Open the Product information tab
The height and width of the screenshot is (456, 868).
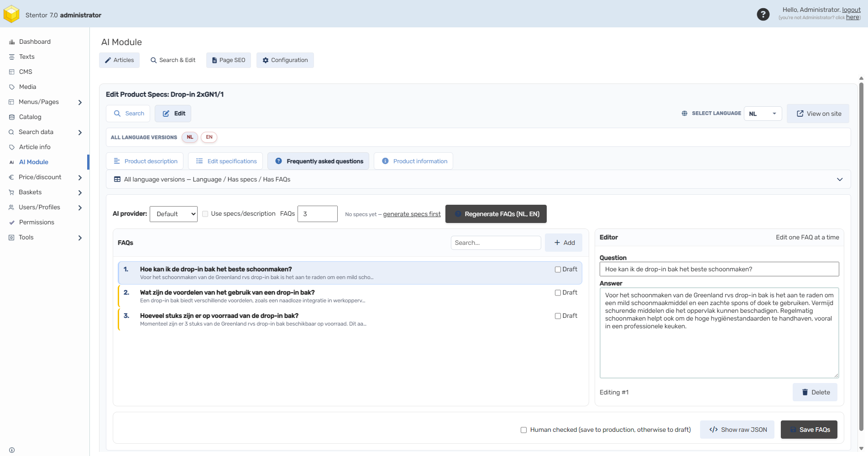(414, 161)
